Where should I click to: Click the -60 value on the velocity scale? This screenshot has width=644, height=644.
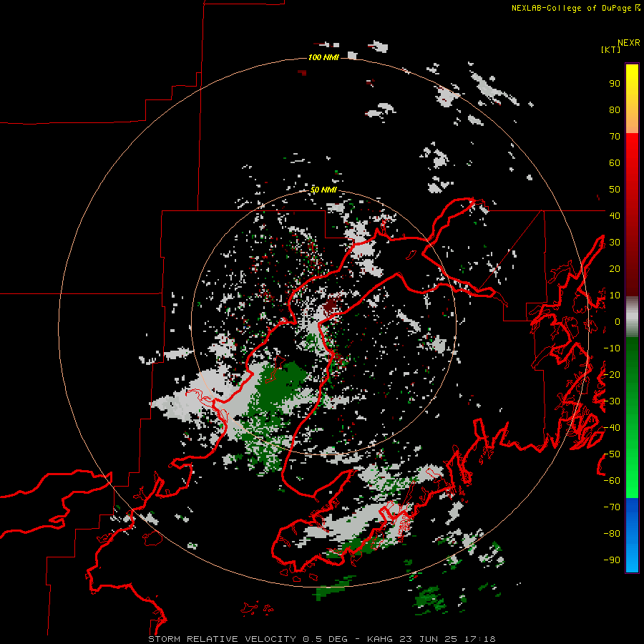[x=612, y=481]
